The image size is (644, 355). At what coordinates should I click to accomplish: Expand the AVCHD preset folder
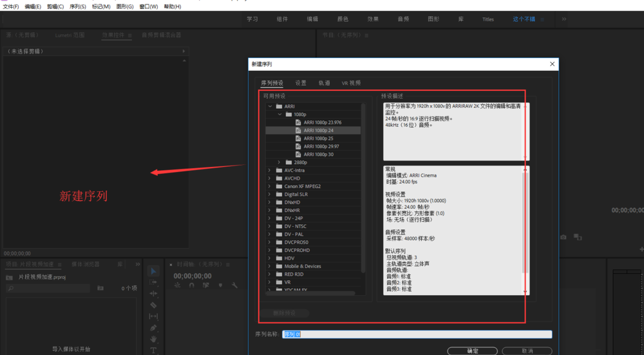coord(270,178)
